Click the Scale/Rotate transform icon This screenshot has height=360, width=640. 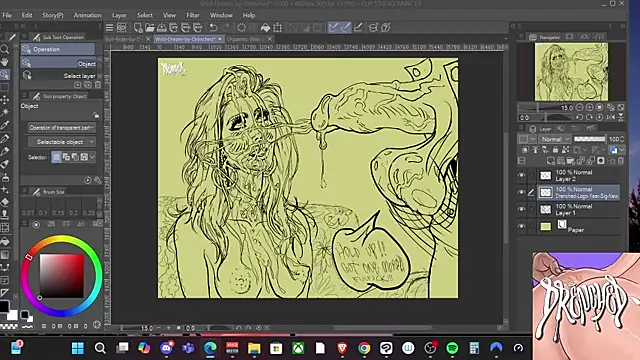[x=278, y=27]
